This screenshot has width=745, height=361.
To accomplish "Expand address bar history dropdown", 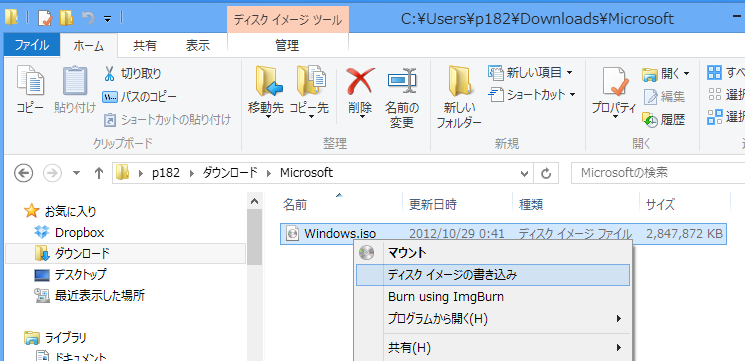I will (524, 173).
